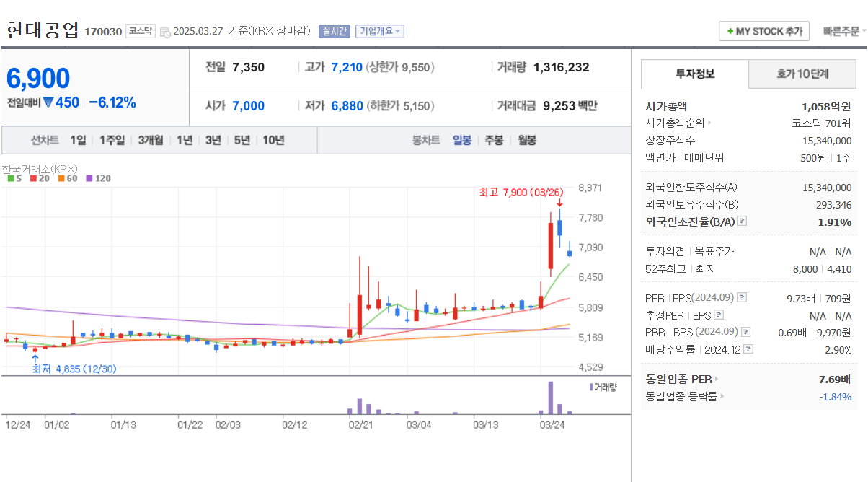This screenshot has width=868, height=482.
Task: Open help icon beside 배당수익률 2024.12
Action: point(748,349)
